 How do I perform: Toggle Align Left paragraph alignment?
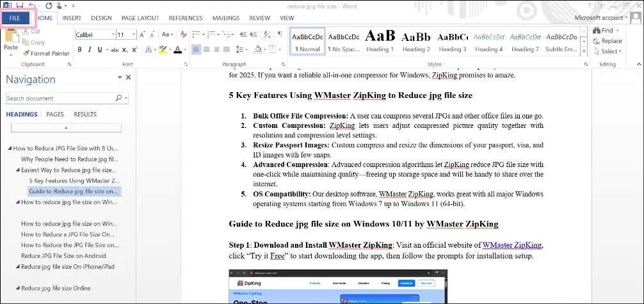point(196,50)
